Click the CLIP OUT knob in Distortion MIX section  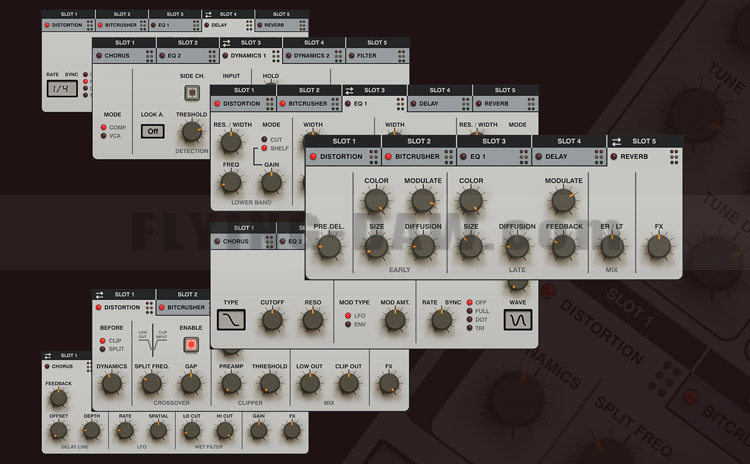[348, 384]
